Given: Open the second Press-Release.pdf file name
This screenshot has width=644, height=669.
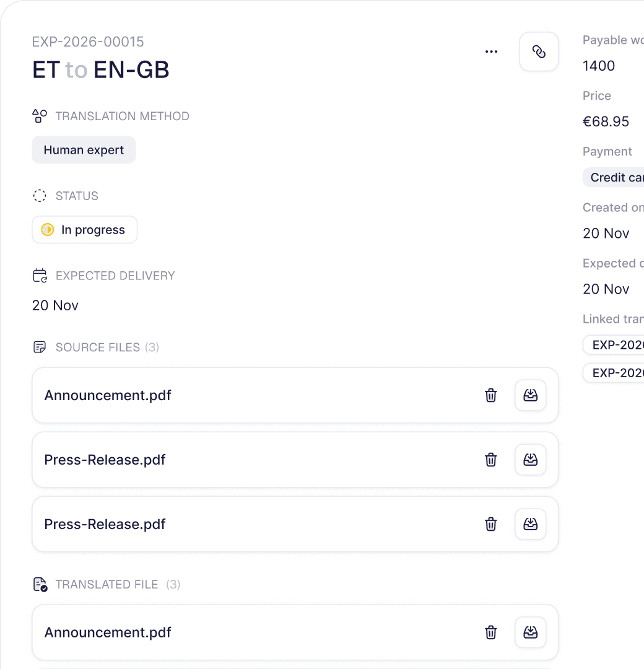Looking at the screenshot, I should (105, 525).
